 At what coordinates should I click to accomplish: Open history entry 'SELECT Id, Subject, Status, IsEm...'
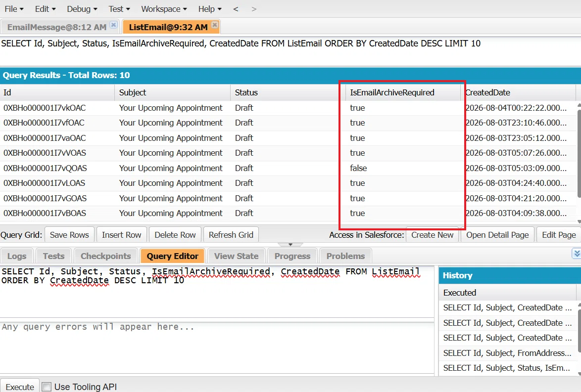[x=507, y=368]
